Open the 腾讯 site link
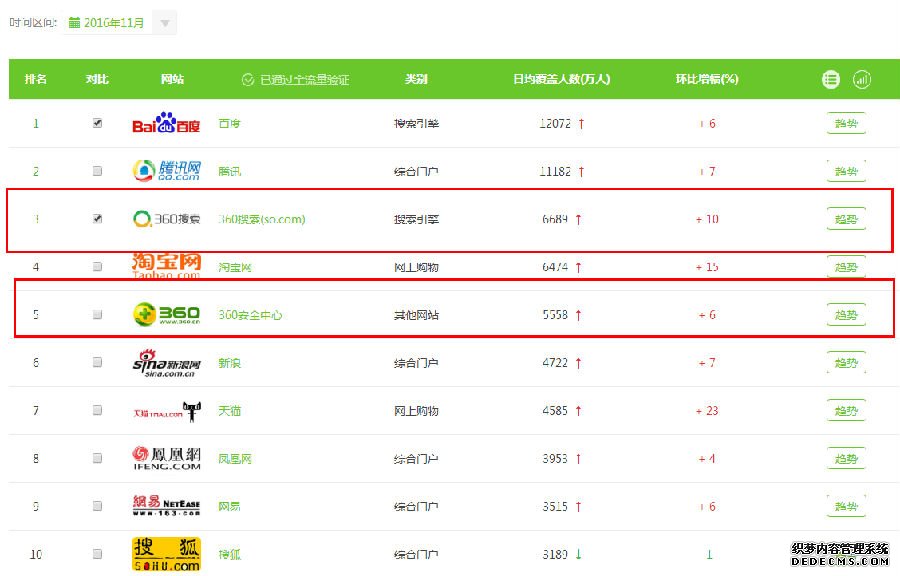The width and height of the screenshot is (900, 576). tap(230, 171)
